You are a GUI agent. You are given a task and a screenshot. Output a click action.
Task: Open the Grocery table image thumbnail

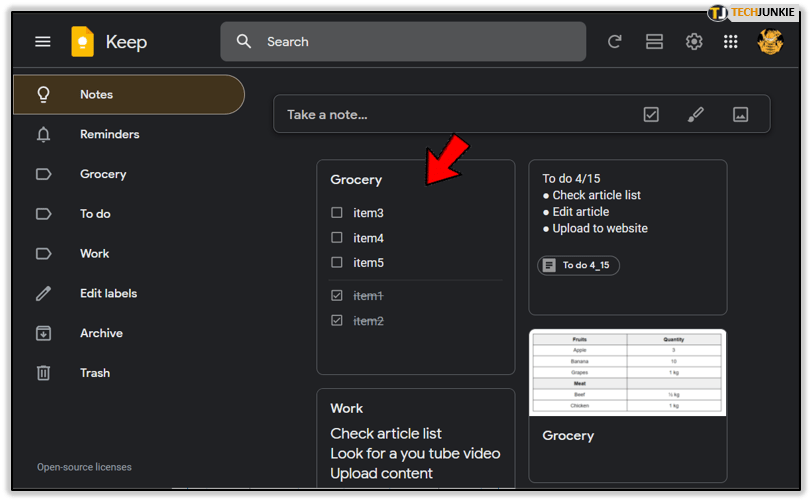point(627,372)
